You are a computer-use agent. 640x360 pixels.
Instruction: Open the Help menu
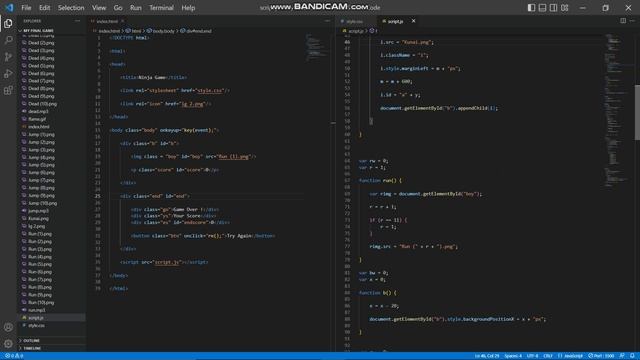188,8
